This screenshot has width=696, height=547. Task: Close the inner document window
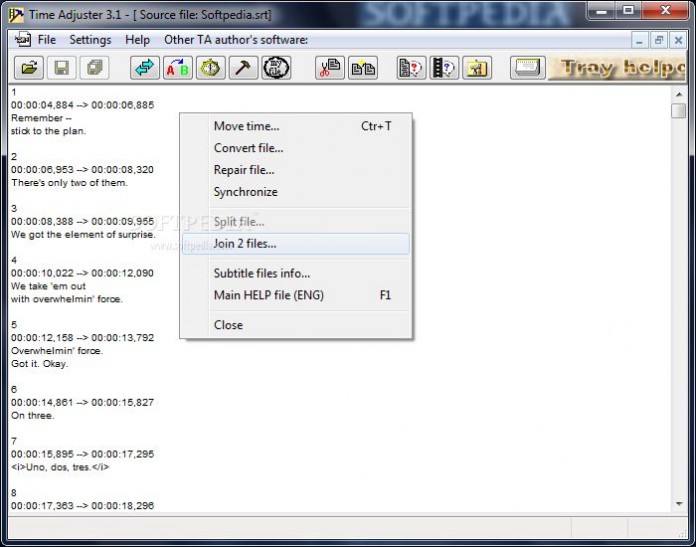pyautogui.click(x=678, y=41)
